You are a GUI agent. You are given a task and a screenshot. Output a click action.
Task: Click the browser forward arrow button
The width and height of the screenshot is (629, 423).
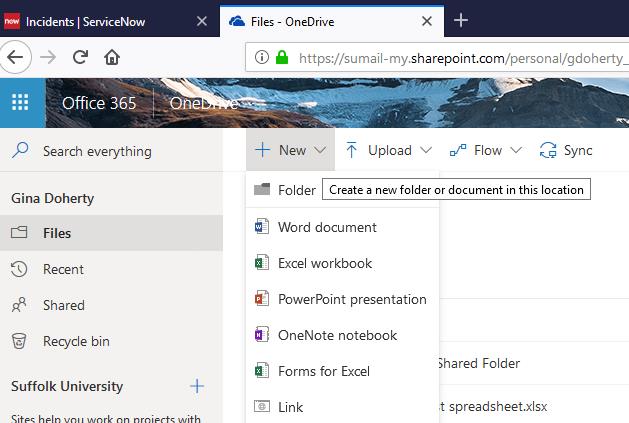48,57
